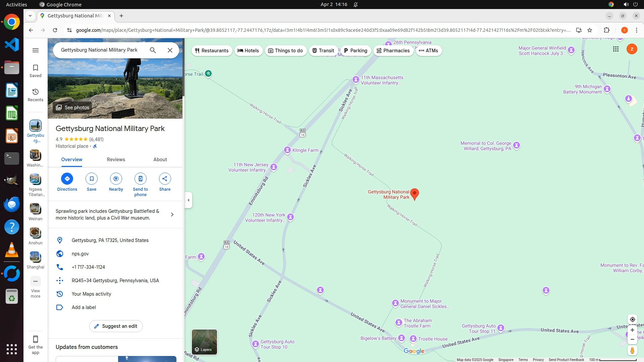Click the Directions icon button
The height and width of the screenshot is (362, 644).
tap(67, 179)
